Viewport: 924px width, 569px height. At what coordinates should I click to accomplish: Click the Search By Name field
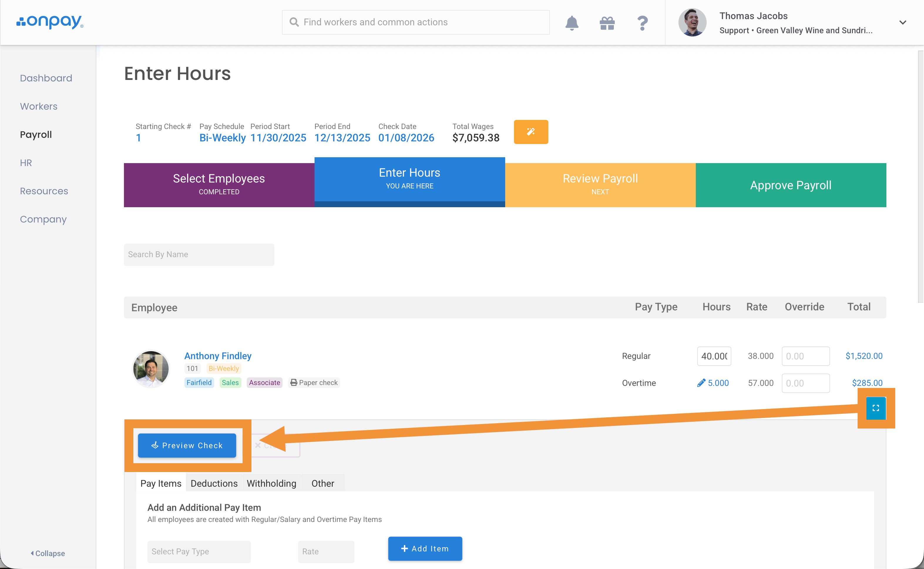click(199, 255)
